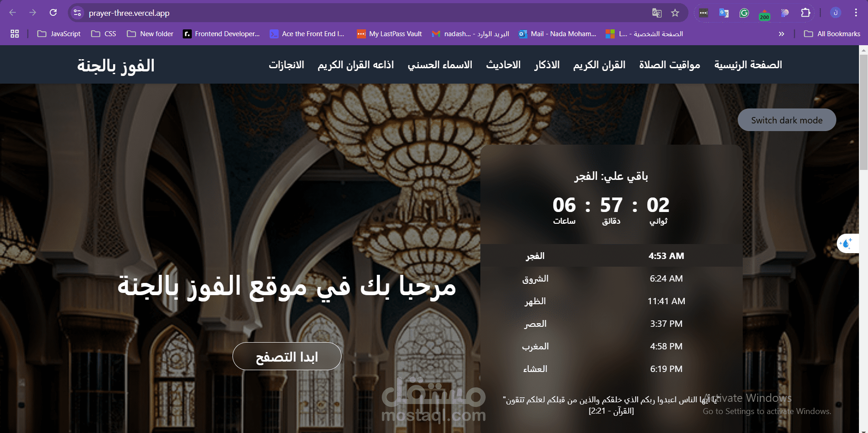Open the Chrome three-dot menu
868x433 pixels.
856,13
